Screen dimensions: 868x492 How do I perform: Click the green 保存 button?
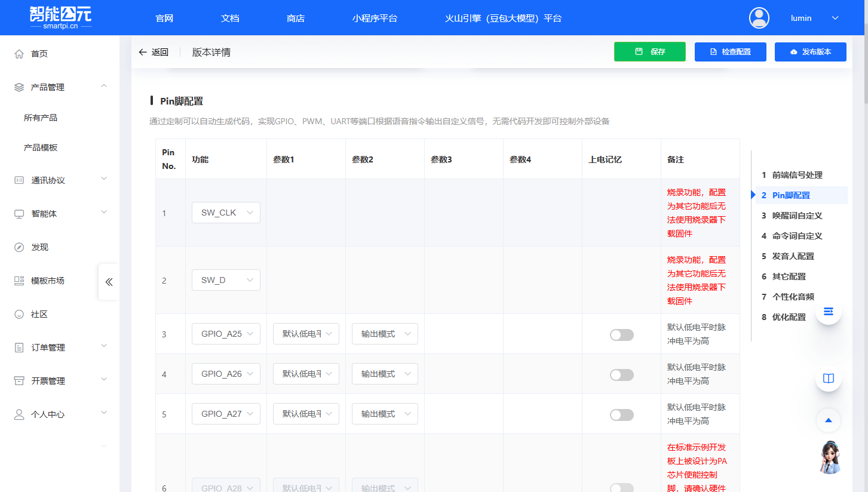649,52
